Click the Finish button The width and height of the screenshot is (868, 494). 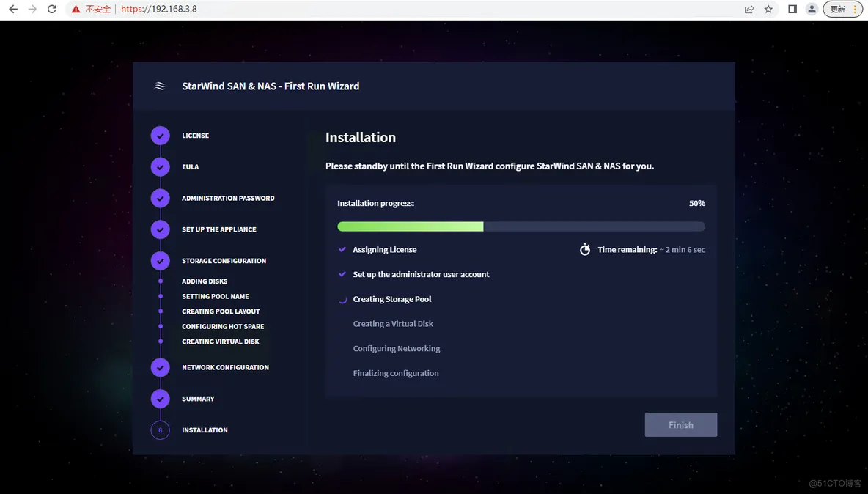pyautogui.click(x=681, y=425)
